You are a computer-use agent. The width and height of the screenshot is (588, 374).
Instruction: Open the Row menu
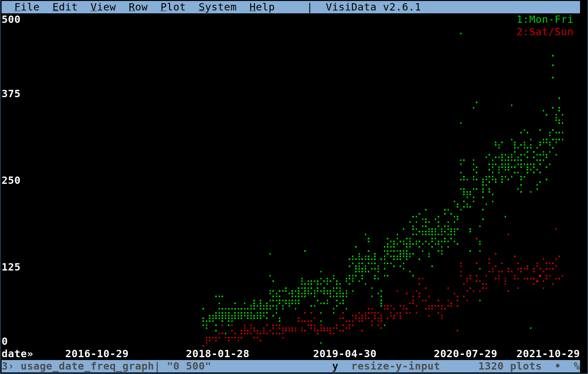(x=138, y=7)
